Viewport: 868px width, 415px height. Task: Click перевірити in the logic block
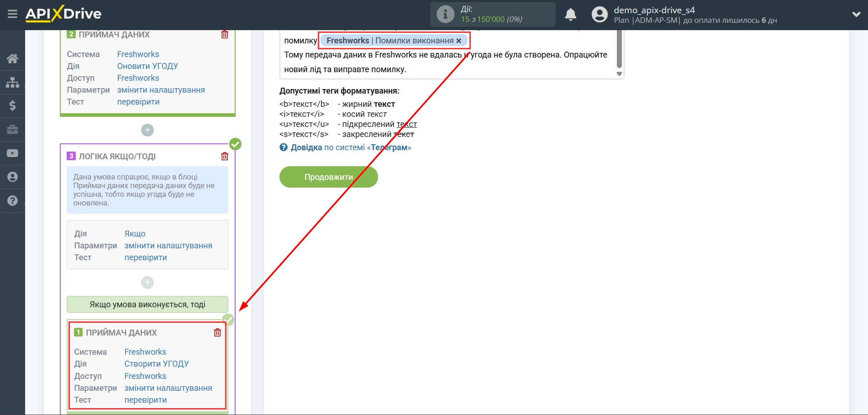146,257
